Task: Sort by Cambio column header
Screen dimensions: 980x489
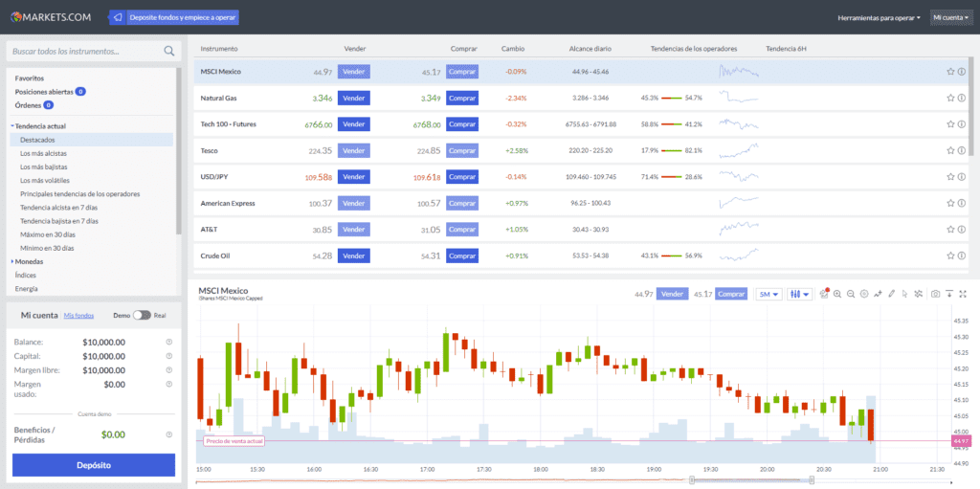Action: 513,49
